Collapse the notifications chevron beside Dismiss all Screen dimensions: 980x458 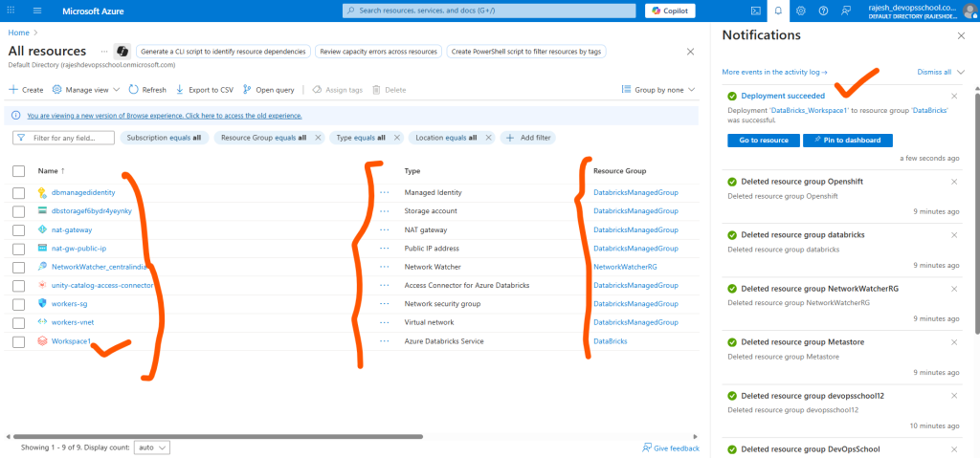[x=961, y=72]
